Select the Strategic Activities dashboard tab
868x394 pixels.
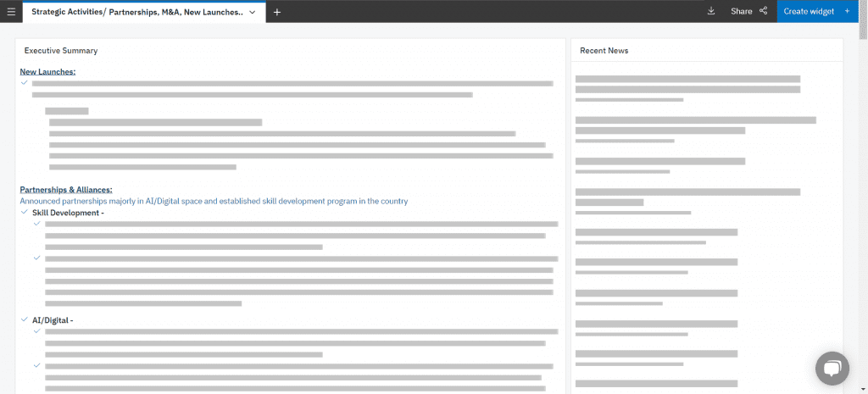tap(136, 12)
